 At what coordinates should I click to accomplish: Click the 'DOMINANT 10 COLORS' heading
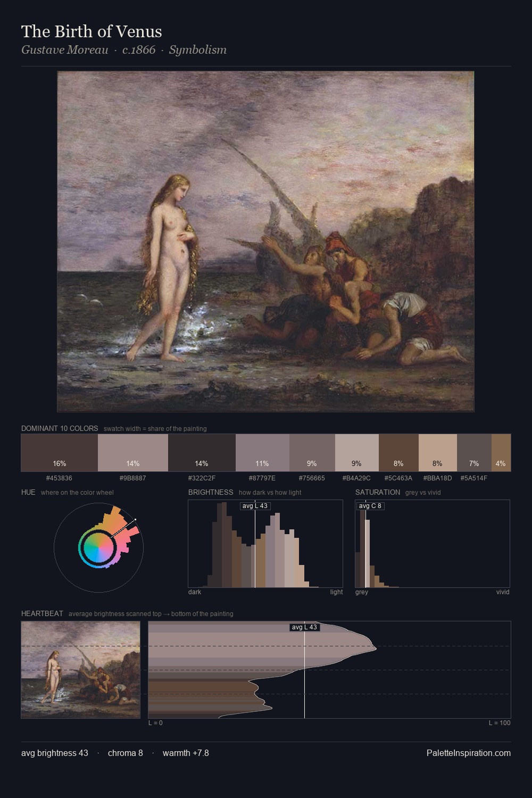pyautogui.click(x=60, y=428)
